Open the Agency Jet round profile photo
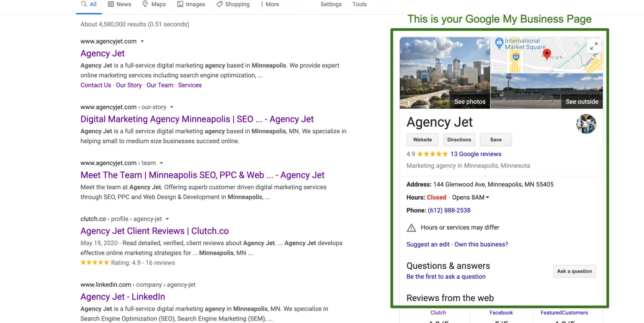Screen dimensions: 644x323 coord(586,124)
